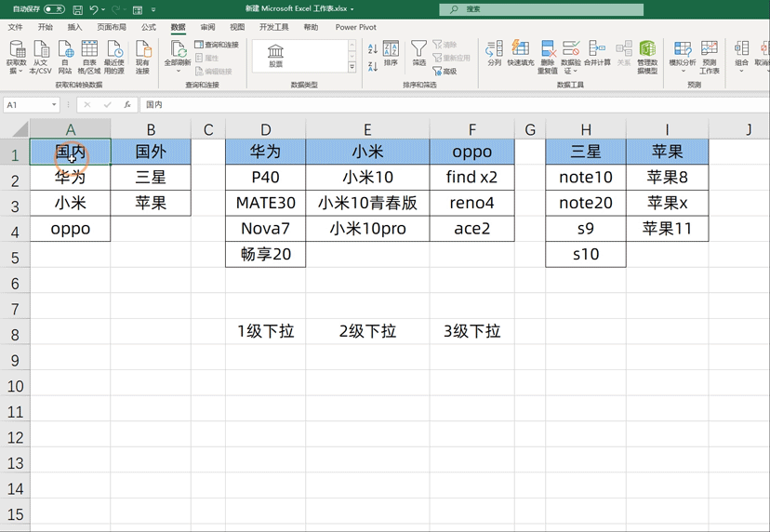Image resolution: width=770 pixels, height=532 pixels.
Task: Select column D header
Action: (266, 129)
